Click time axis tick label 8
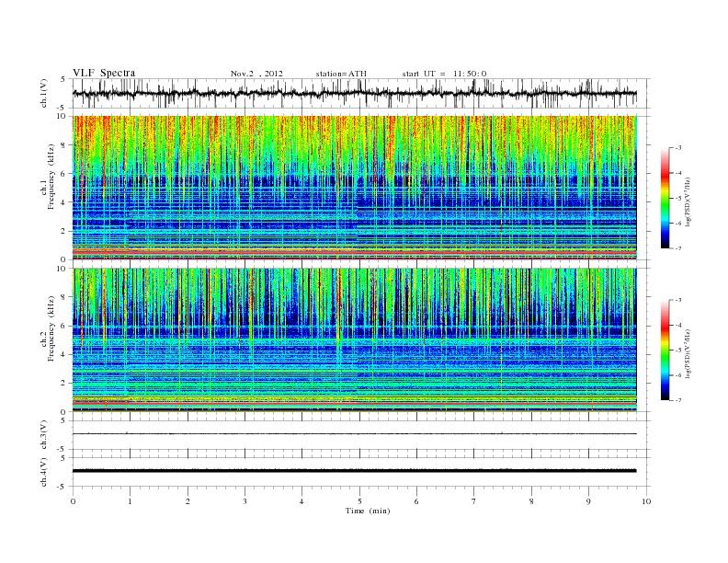This screenshot has height=563, width=728. (x=531, y=501)
